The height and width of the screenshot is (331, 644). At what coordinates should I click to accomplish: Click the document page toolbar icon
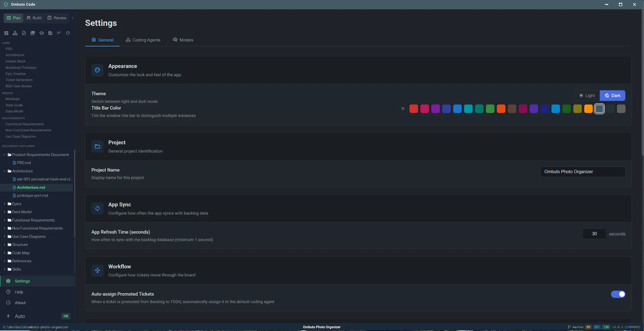24,33
